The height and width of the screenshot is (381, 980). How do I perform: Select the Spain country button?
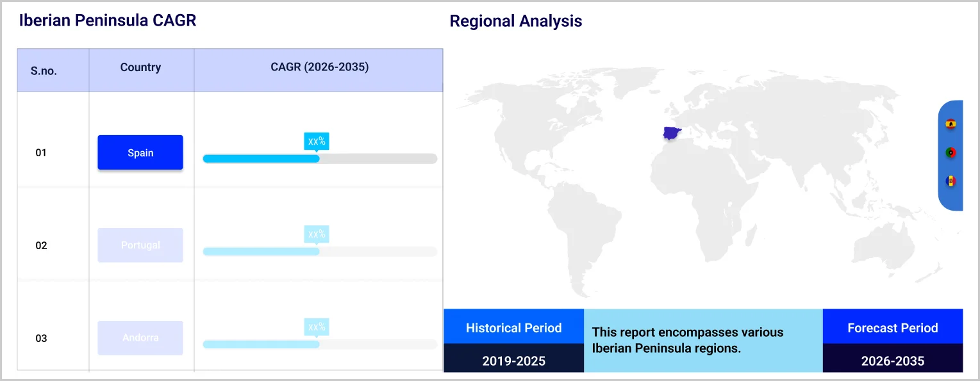point(140,152)
